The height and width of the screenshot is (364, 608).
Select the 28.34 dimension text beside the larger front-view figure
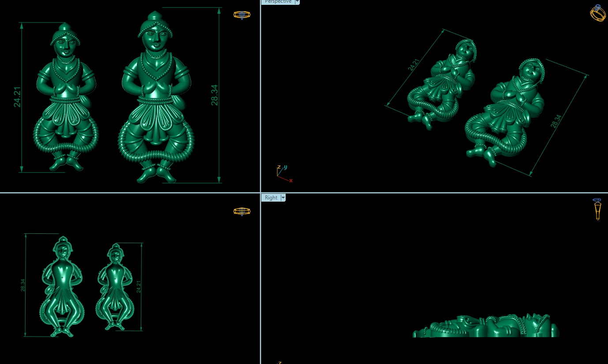click(215, 94)
